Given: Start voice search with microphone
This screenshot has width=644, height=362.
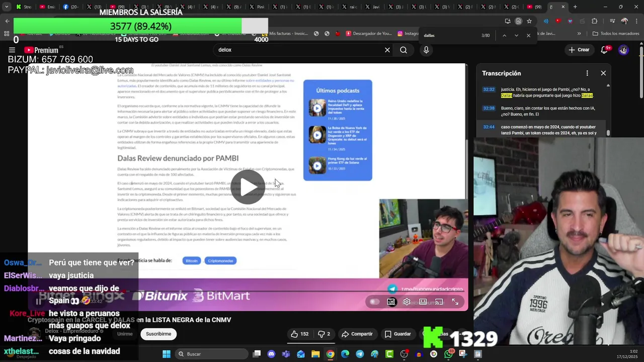Looking at the screenshot, I should coord(426,50).
